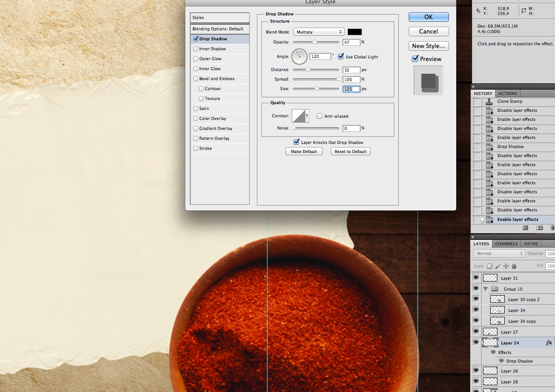Click the Make Default button
The image size is (555, 392).
click(304, 151)
